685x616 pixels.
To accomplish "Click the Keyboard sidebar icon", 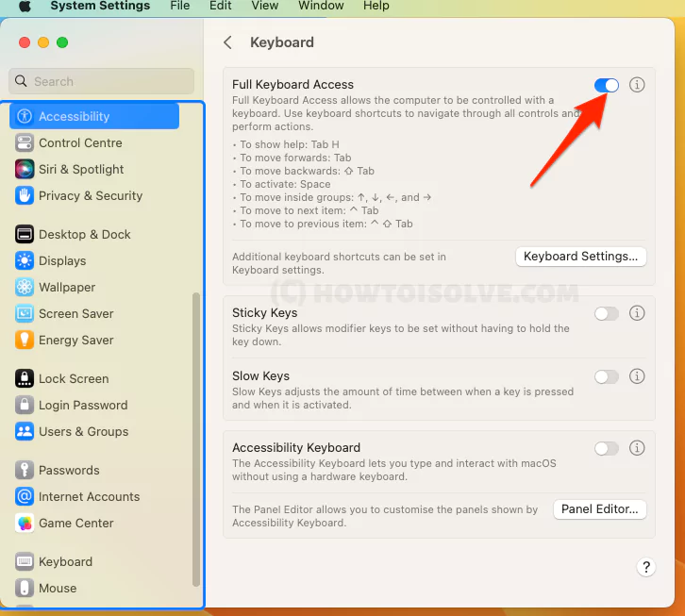I will 25,562.
